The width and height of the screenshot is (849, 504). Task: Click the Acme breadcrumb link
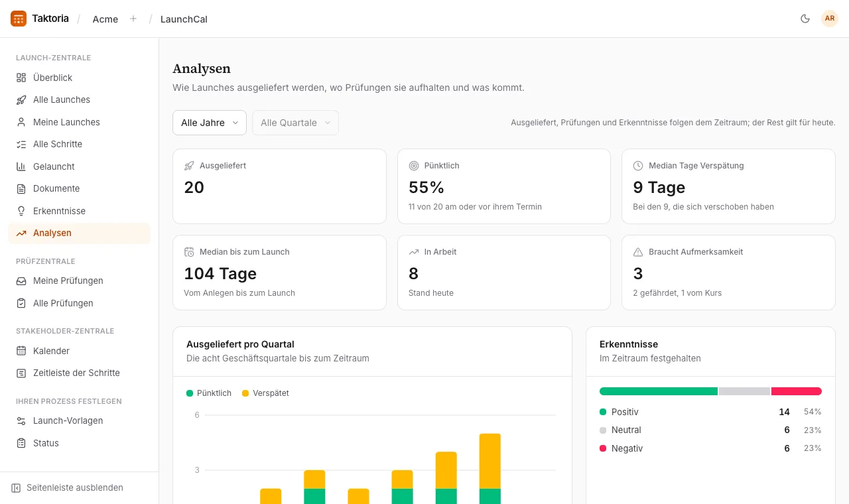pos(105,19)
